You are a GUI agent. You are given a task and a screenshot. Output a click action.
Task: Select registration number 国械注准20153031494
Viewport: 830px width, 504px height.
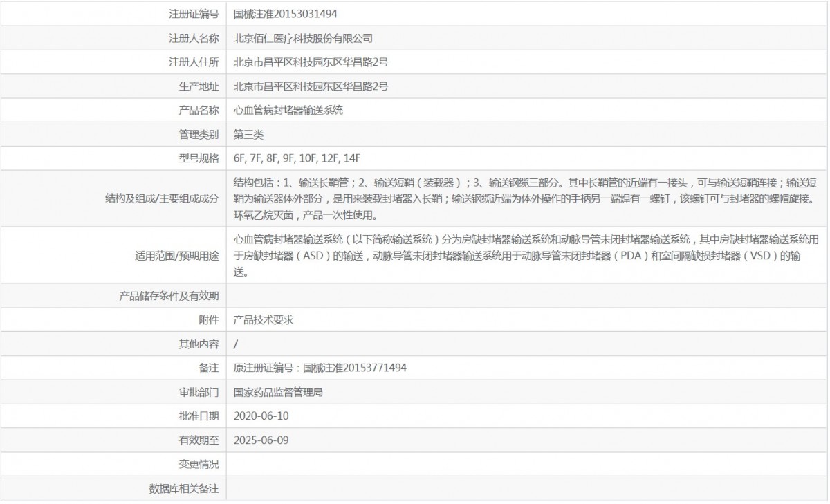coord(286,13)
